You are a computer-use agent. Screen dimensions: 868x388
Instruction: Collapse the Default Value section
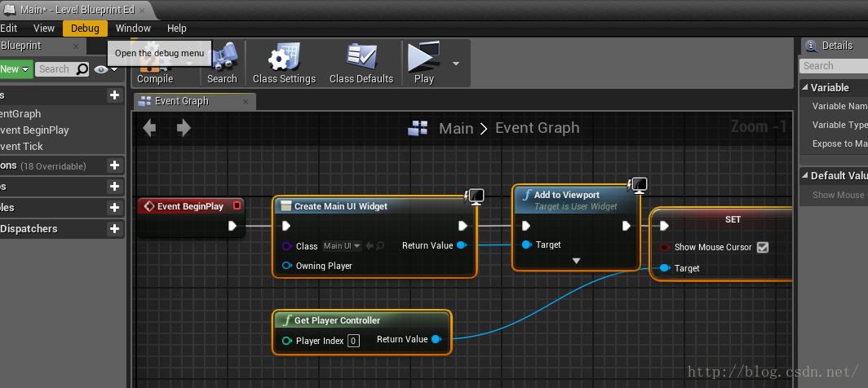pos(805,175)
